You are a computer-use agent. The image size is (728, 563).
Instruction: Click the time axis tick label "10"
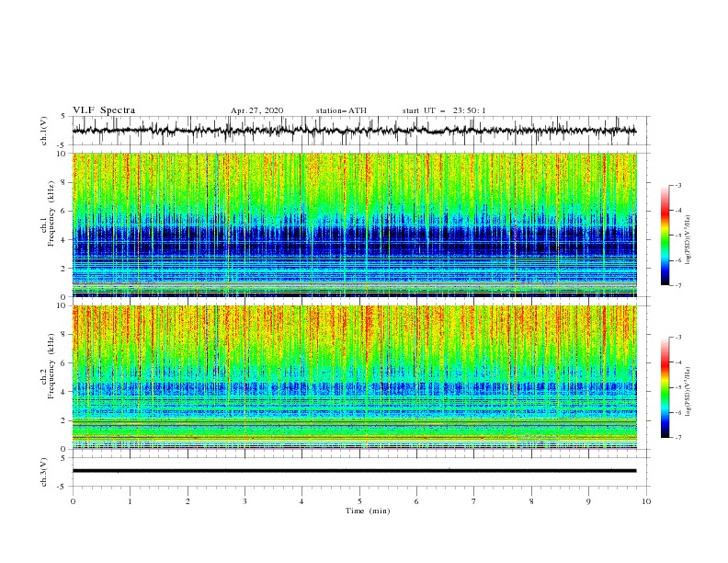pos(646,501)
